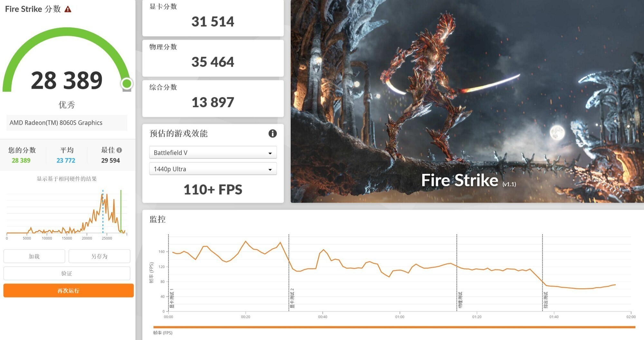This screenshot has width=644, height=340.
Task: Click the 显示基于相同硬件的结果 caption
Action: coord(67,179)
